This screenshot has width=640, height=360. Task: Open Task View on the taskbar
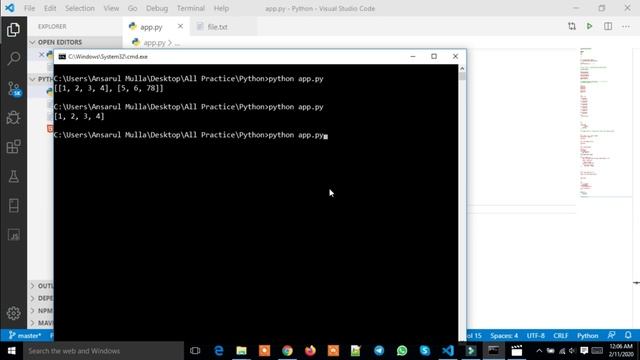coord(195,351)
